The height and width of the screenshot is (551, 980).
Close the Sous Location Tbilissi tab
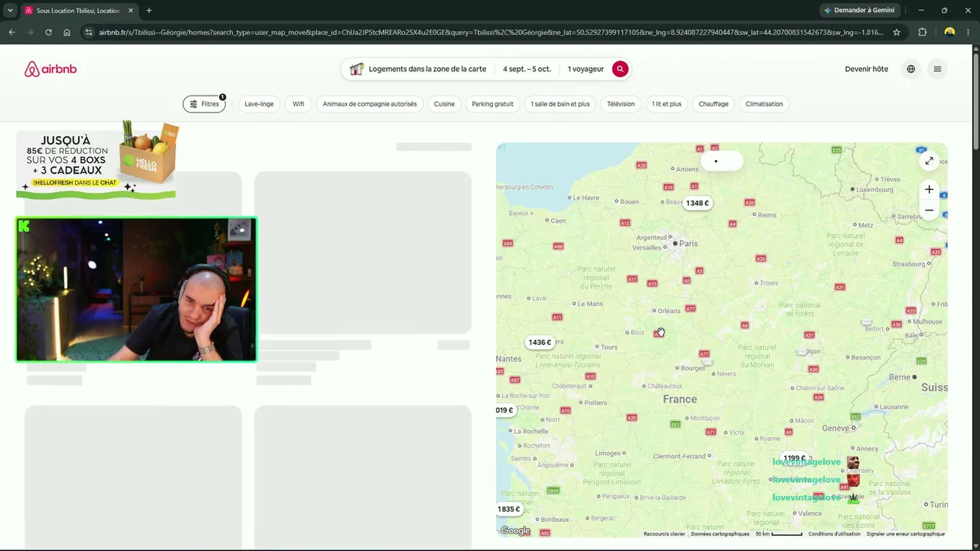(x=130, y=11)
